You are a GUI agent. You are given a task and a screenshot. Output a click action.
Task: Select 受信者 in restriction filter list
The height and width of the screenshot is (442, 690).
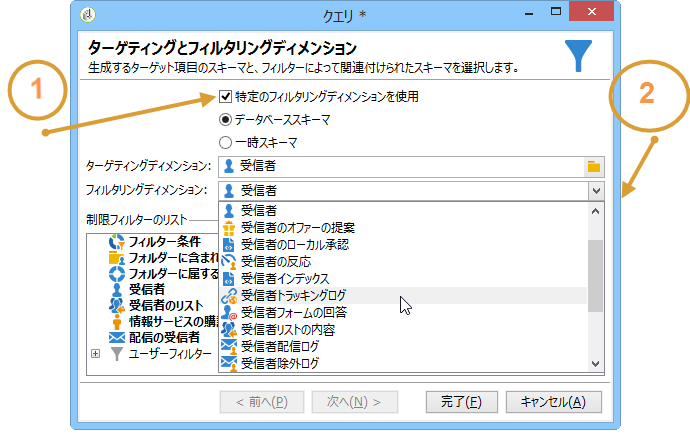(147, 289)
